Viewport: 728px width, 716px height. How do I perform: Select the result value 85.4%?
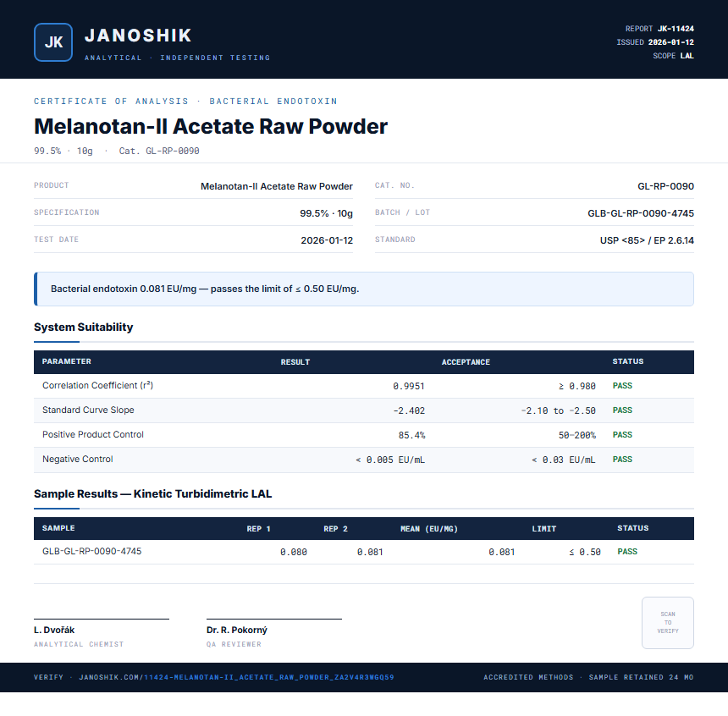(411, 435)
